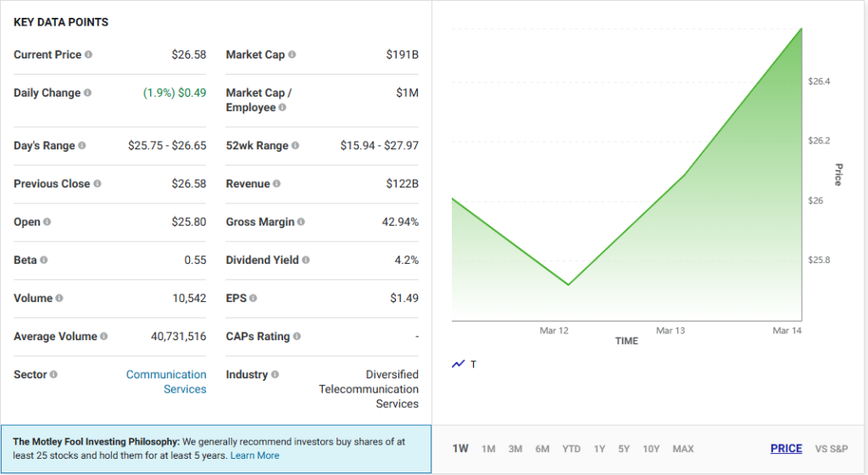
Task: Click info icon beside Volume
Action: 59,298
